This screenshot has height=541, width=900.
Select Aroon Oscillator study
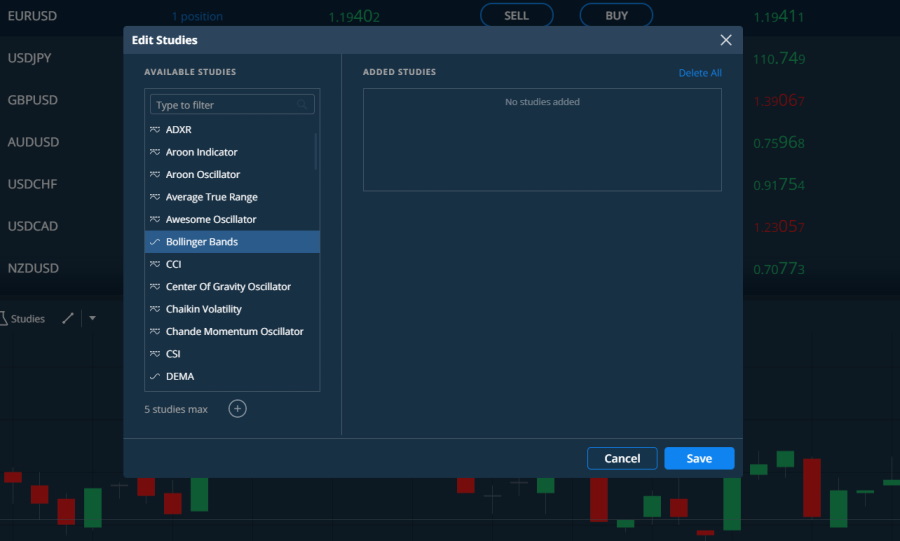pos(232,174)
